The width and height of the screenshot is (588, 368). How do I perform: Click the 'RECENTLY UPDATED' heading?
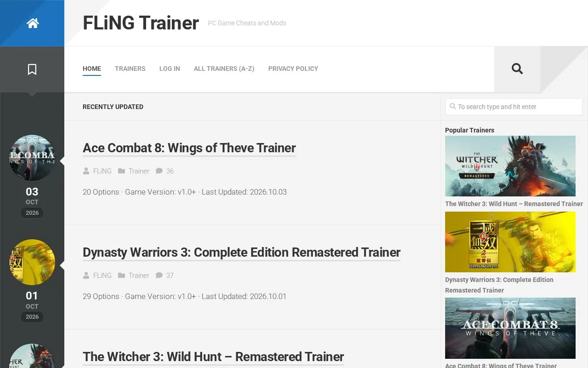[x=113, y=107]
